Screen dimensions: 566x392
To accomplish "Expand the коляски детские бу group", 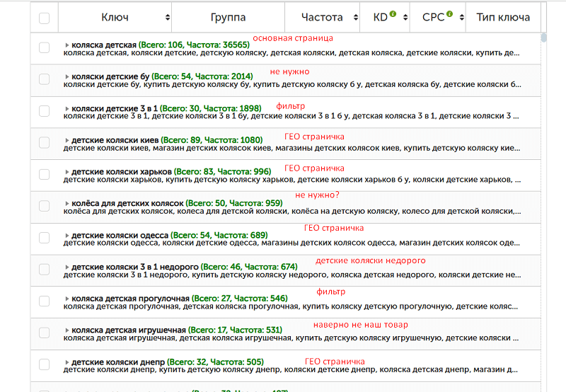I will pyautogui.click(x=67, y=76).
